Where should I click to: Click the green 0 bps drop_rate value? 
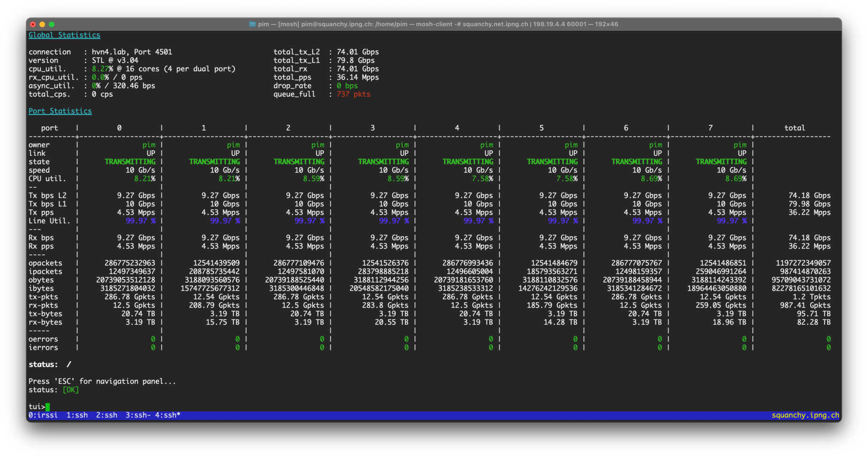(347, 86)
